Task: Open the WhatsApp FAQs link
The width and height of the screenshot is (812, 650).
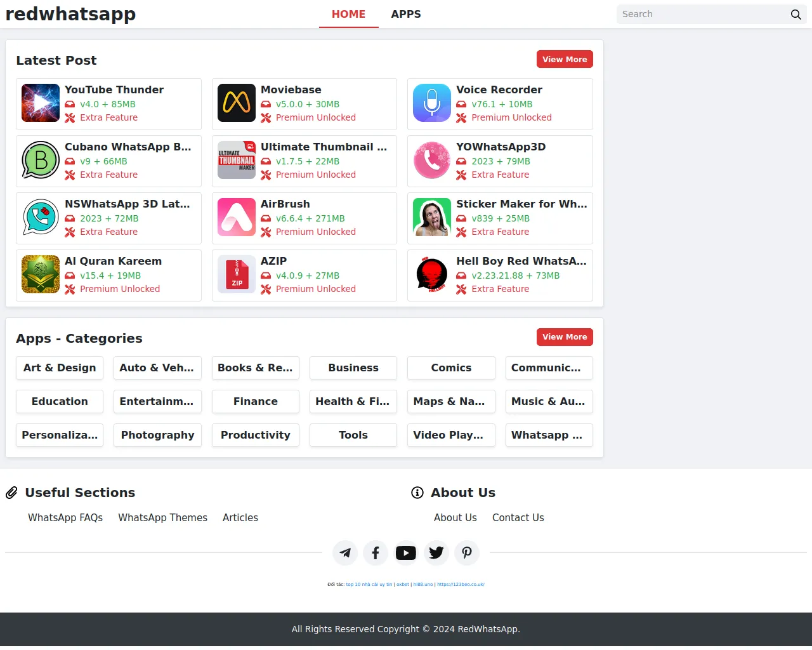Action: click(65, 518)
